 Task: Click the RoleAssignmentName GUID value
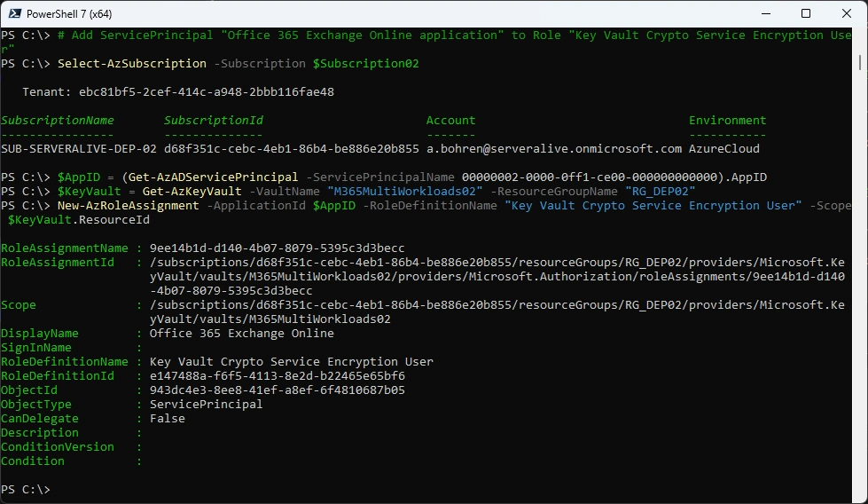click(x=277, y=248)
